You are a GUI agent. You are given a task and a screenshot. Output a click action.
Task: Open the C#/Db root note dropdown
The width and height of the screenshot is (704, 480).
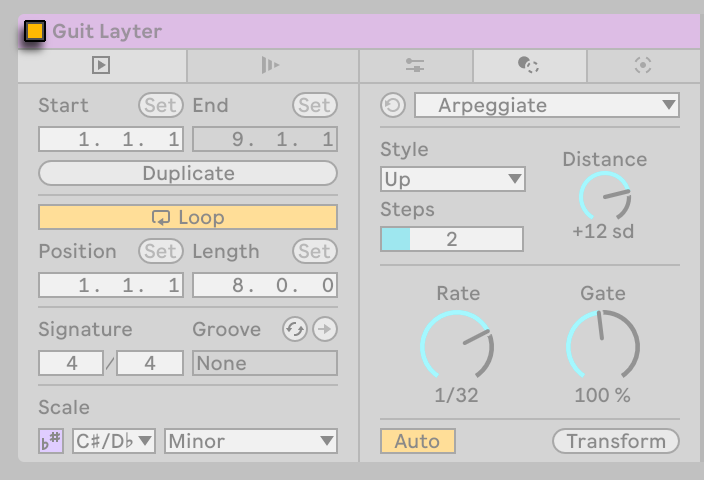[x=114, y=441]
